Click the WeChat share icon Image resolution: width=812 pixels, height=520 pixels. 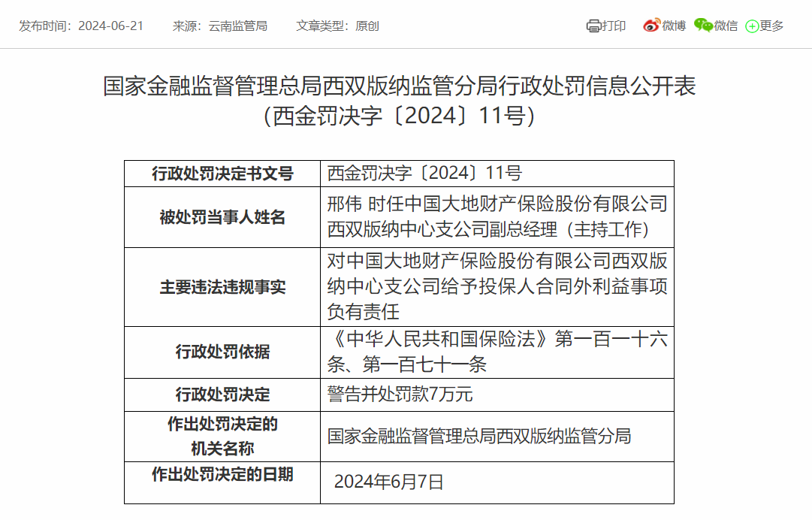tap(703, 25)
